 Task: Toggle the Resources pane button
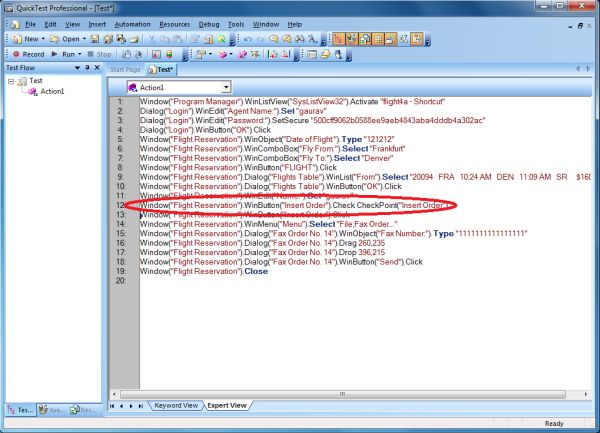coord(365,39)
